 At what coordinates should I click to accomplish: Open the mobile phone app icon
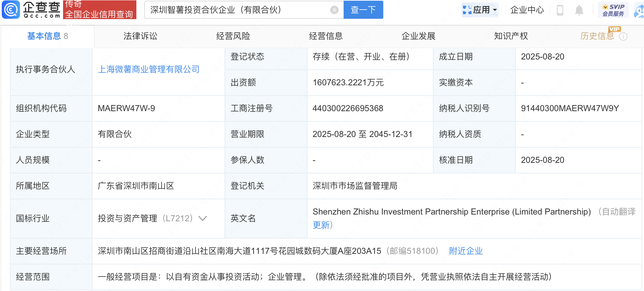(560, 10)
